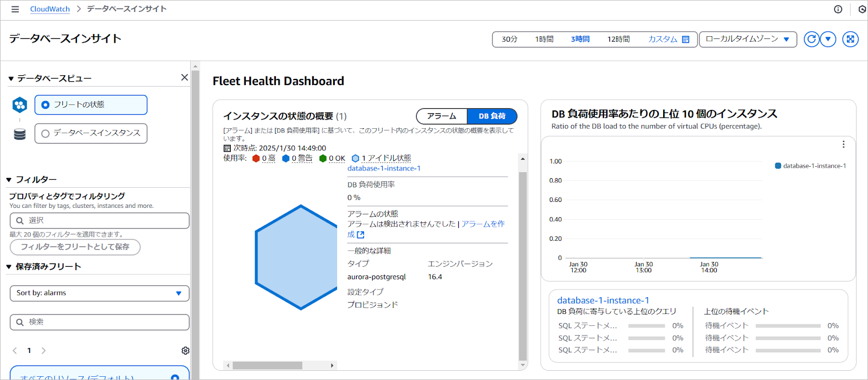
Task: Click the blue hexagon instance tile
Action: point(296,257)
